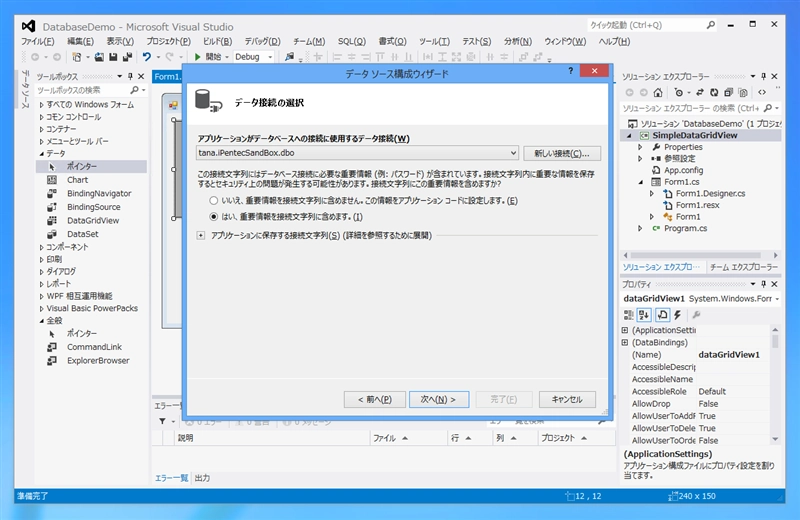Select the 'はい' include sensitive data option
Image resolution: width=800 pixels, height=520 pixels.
coord(213,217)
